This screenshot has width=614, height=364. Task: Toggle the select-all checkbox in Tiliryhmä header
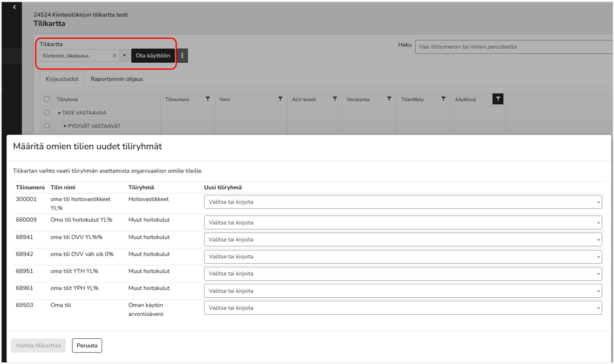point(47,99)
